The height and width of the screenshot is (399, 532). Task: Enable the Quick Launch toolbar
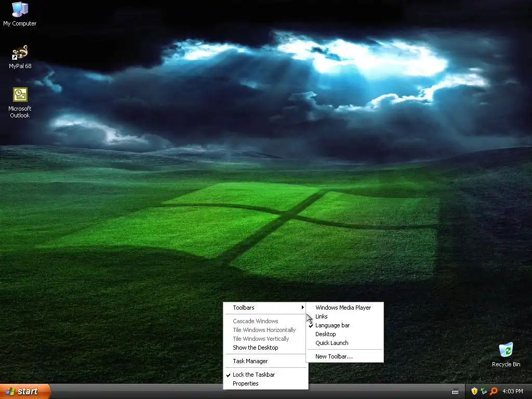pyautogui.click(x=345, y=343)
